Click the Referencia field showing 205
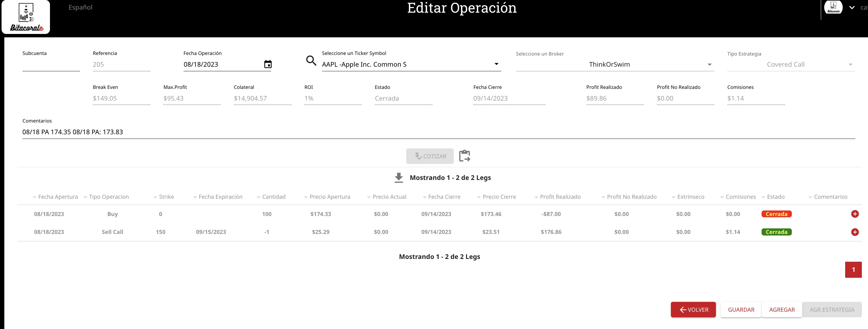 coord(122,65)
